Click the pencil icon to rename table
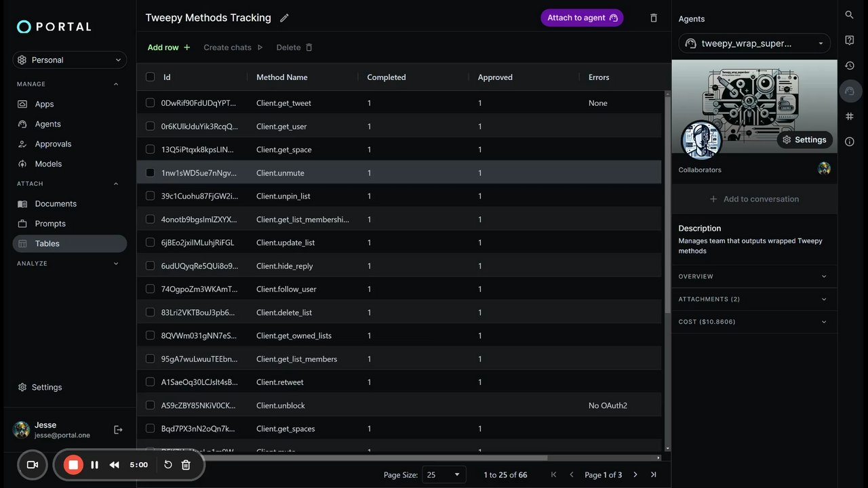Image resolution: width=868 pixels, height=488 pixels. click(x=284, y=18)
